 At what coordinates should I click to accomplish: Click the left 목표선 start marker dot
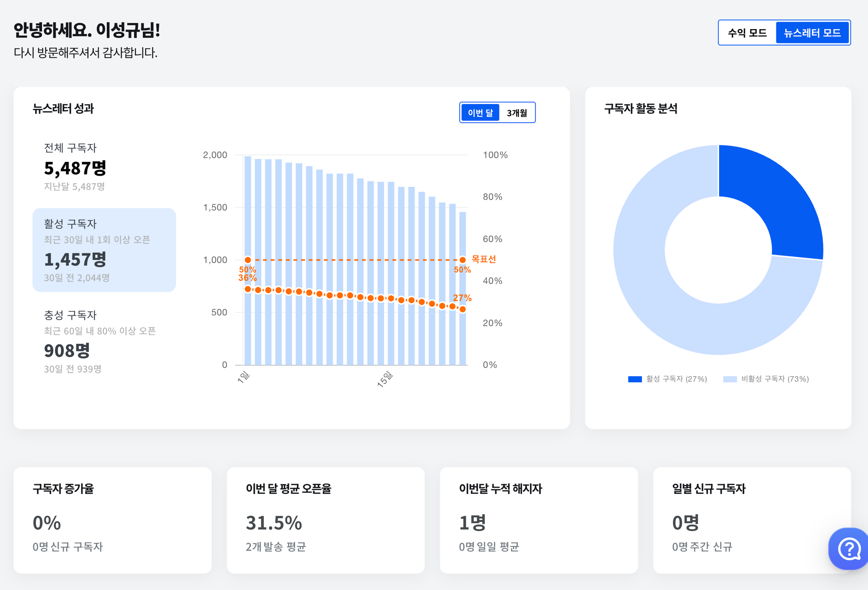tap(248, 260)
